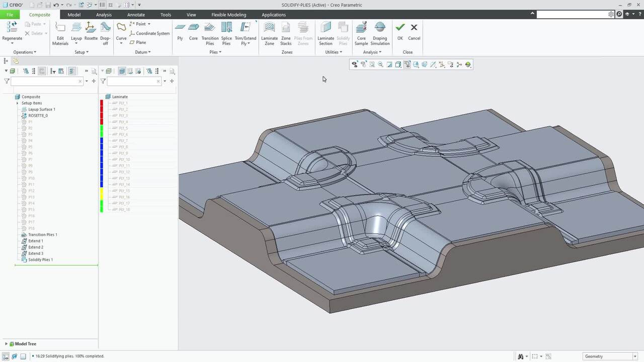Open the Analysis ribbon tab
This screenshot has width=644, height=362.
pos(104,15)
